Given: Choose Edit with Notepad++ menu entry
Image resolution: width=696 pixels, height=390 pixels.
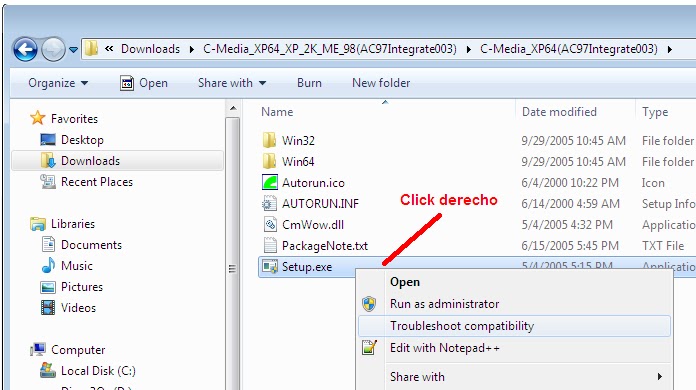Looking at the screenshot, I should tap(514, 348).
